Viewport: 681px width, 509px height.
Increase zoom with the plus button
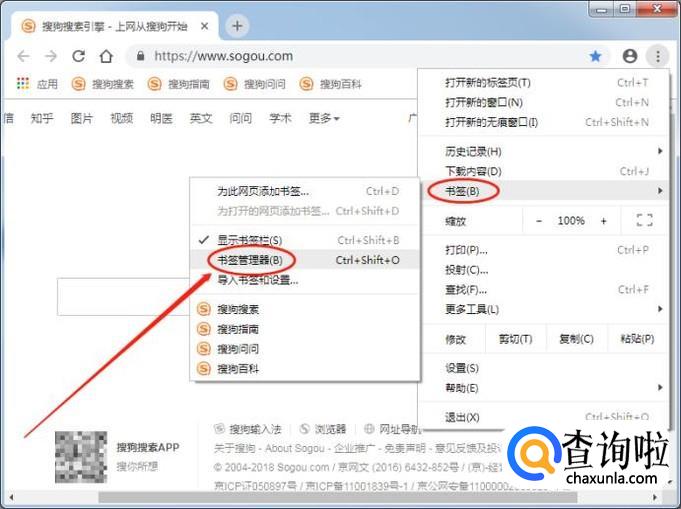(604, 221)
